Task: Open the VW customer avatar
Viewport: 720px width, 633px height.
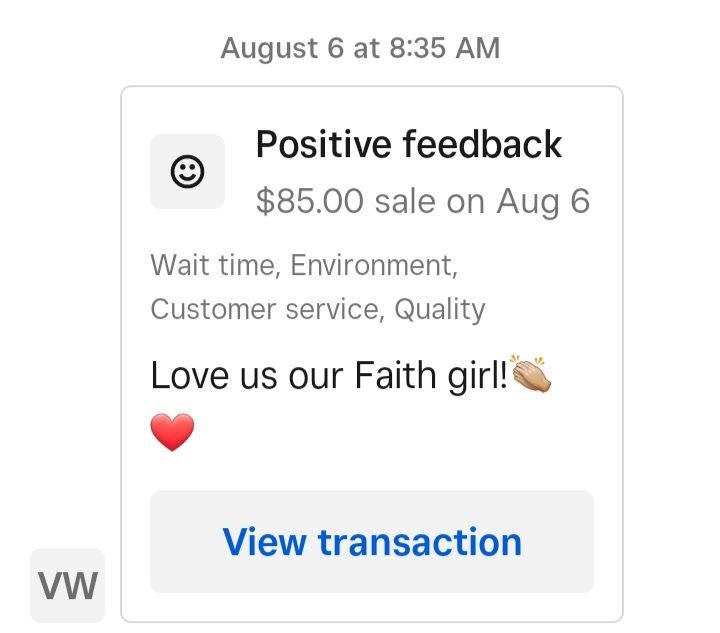Action: tap(68, 585)
